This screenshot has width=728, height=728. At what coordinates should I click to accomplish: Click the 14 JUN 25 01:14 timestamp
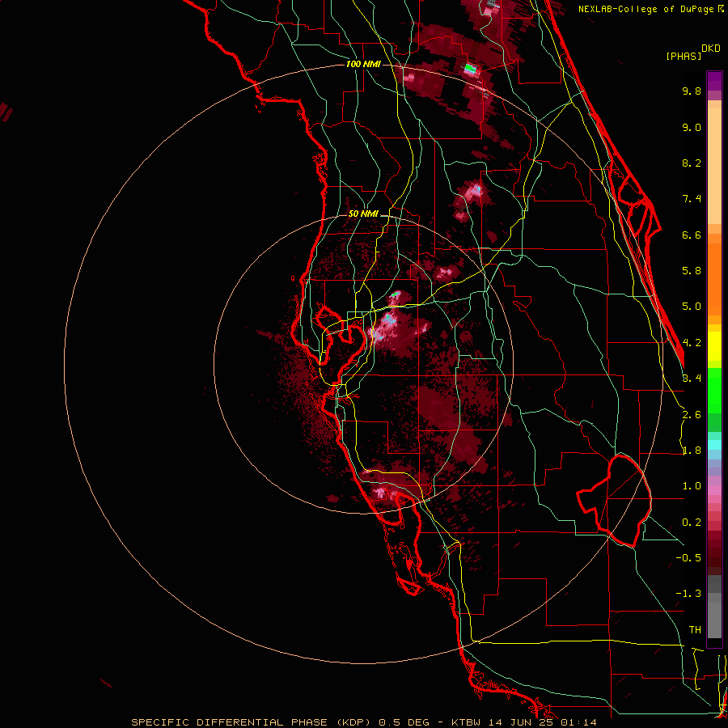(x=541, y=722)
